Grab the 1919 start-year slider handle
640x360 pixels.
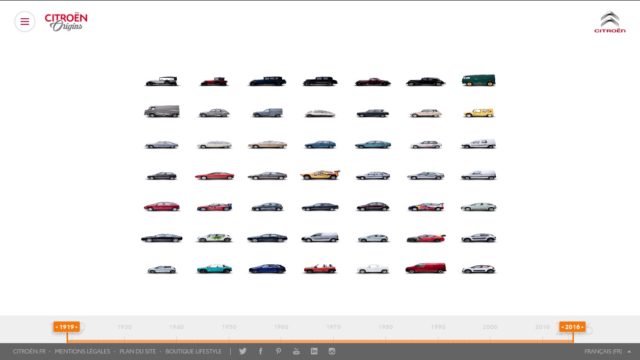click(x=67, y=327)
